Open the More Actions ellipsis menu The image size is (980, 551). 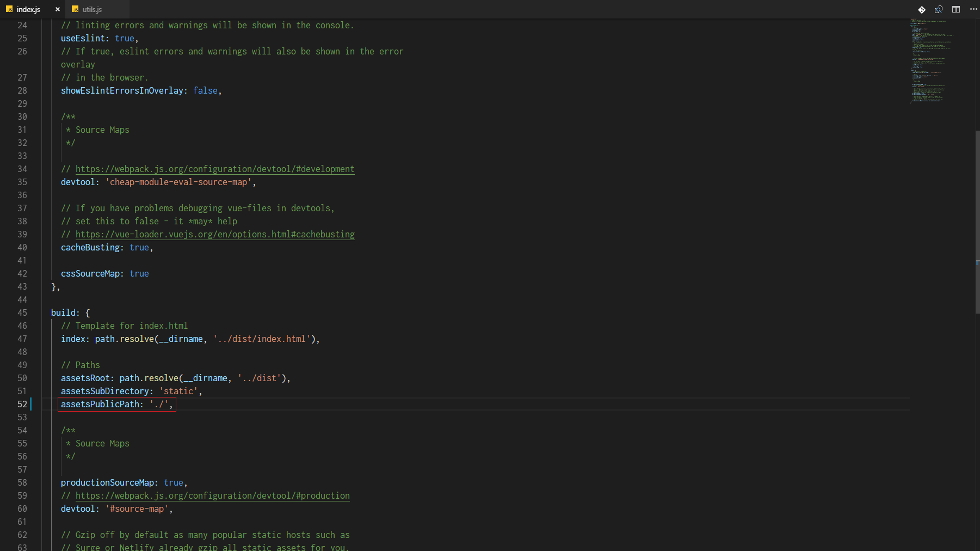[x=973, y=9]
